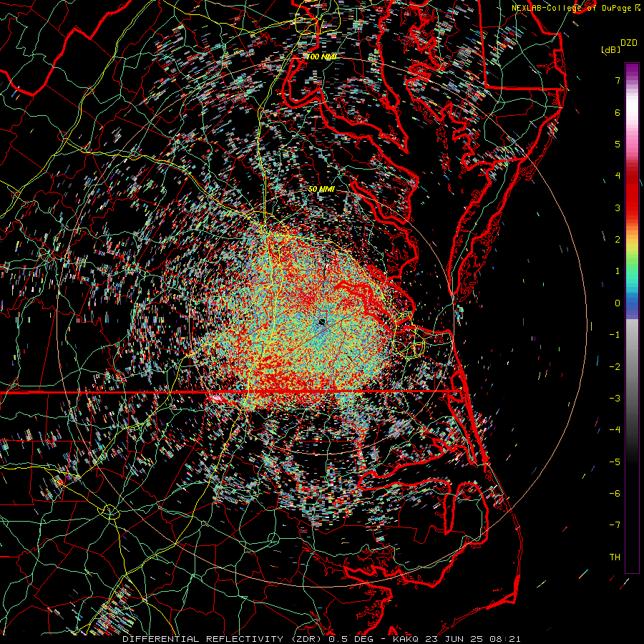This screenshot has width=644, height=644.
Task: Click the black radar site marker at center
Action: coord(321,322)
